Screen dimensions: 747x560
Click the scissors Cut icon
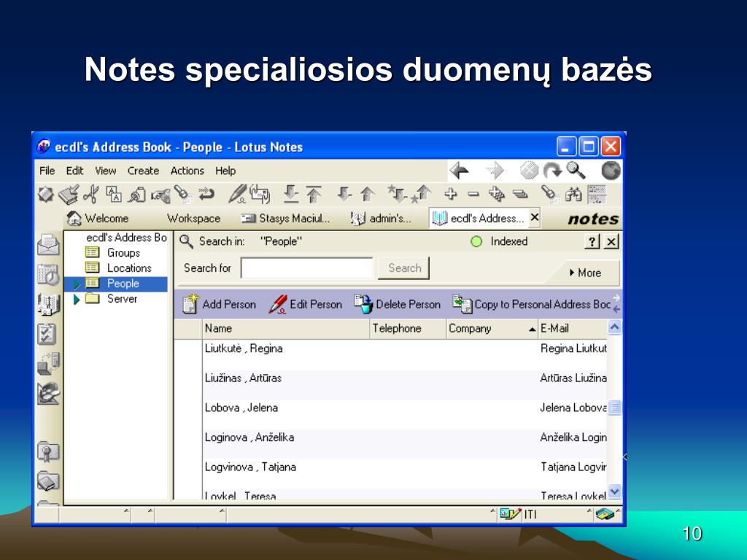click(91, 194)
